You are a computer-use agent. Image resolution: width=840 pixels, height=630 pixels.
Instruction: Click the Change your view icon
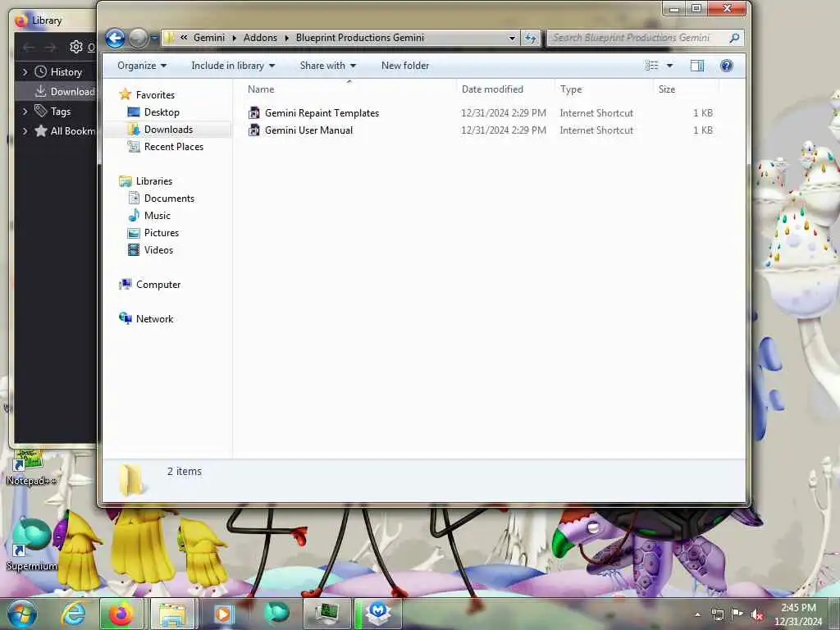(652, 66)
